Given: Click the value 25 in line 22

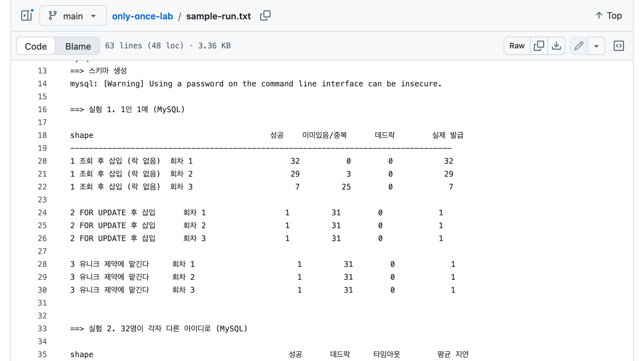Looking at the screenshot, I should 346,187.
